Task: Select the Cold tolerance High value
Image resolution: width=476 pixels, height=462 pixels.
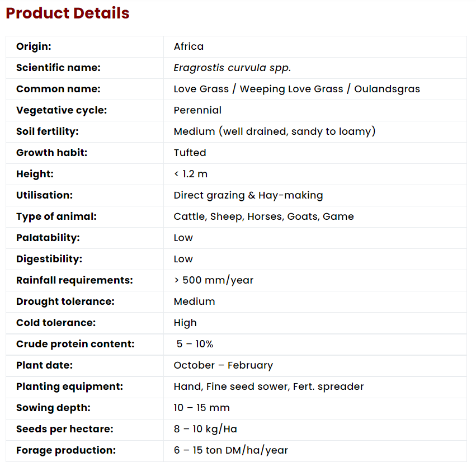Action: [185, 323]
